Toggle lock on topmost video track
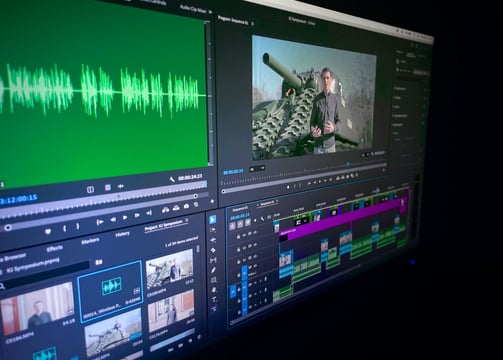The width and height of the screenshot is (503, 360). pos(238,236)
